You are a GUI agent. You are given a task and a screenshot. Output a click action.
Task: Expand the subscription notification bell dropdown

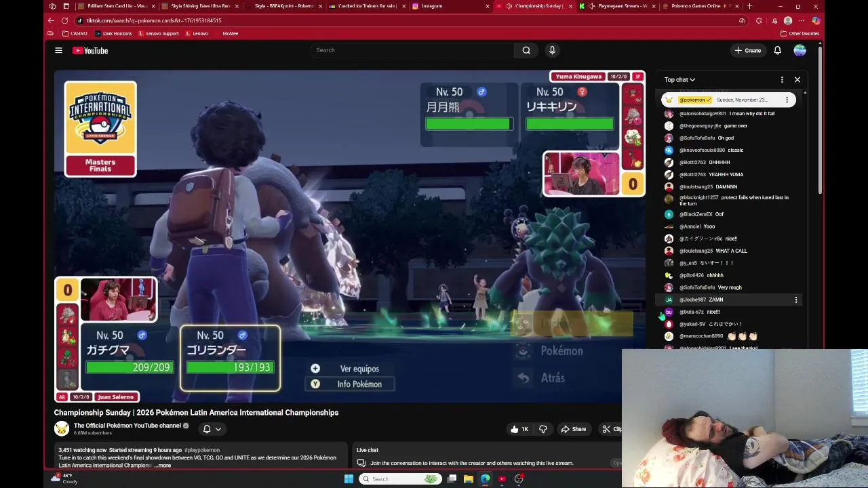click(x=212, y=429)
